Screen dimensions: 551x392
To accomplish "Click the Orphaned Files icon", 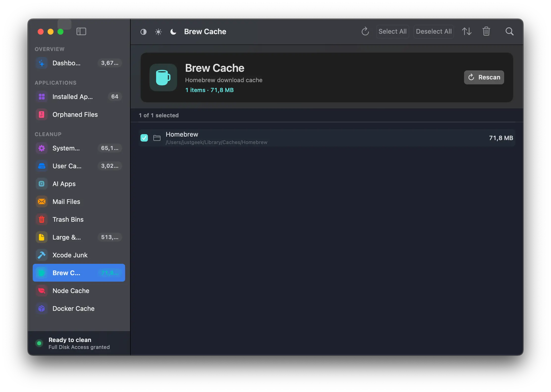I will click(42, 115).
